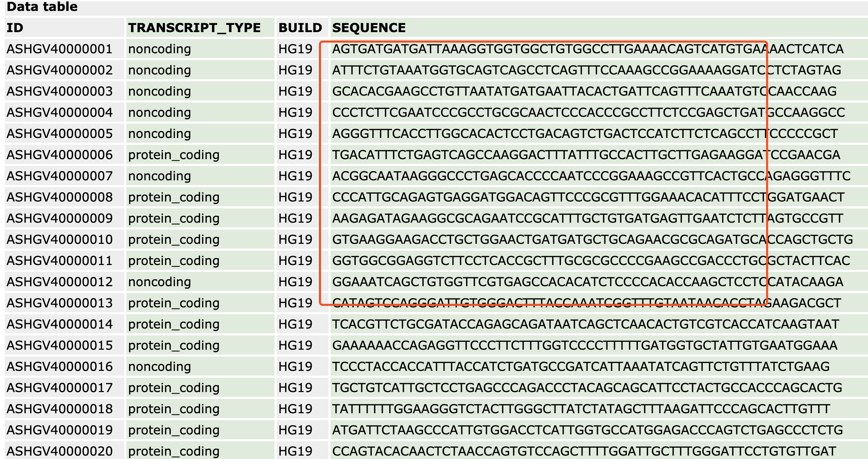Click the ID column header
The height and width of the screenshot is (459, 868).
click(x=15, y=28)
